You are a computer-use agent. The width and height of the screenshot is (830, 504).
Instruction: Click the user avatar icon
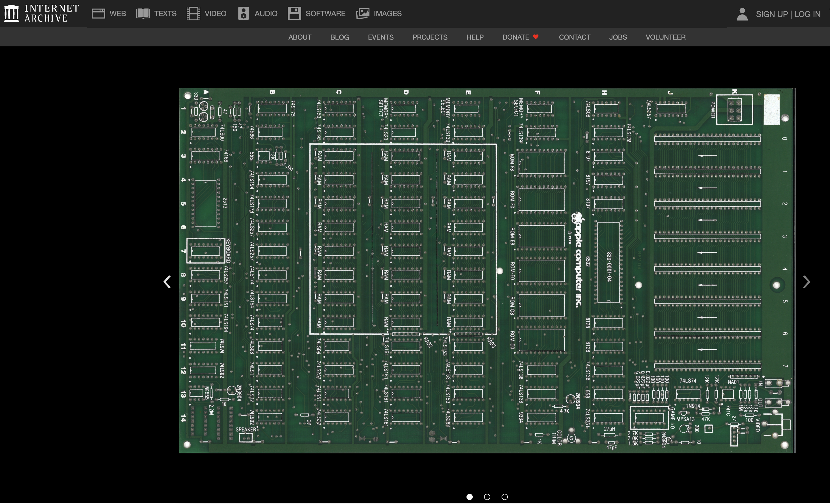(x=742, y=14)
